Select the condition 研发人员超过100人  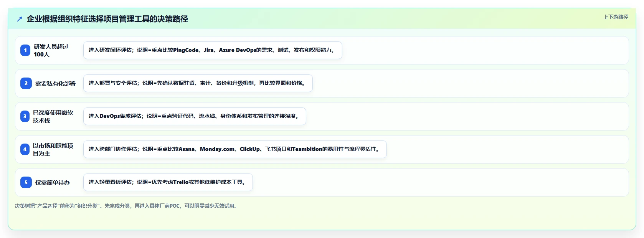coord(51,50)
